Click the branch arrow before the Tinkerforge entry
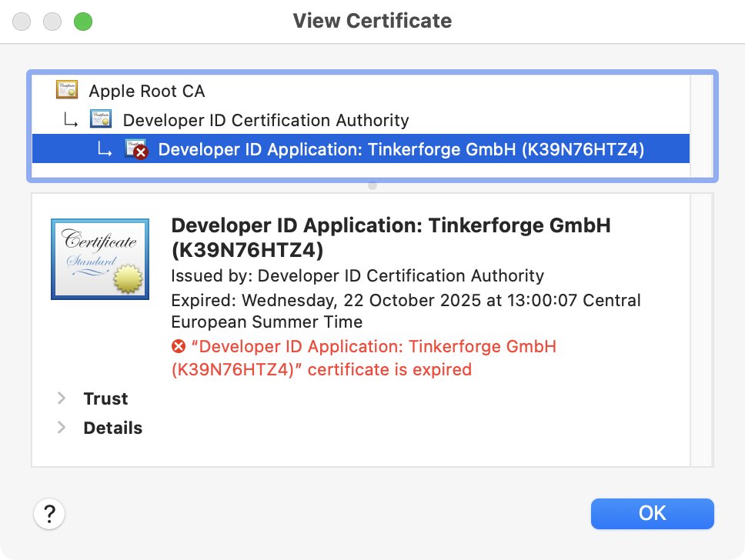This screenshot has height=560, width=745. tap(105, 148)
